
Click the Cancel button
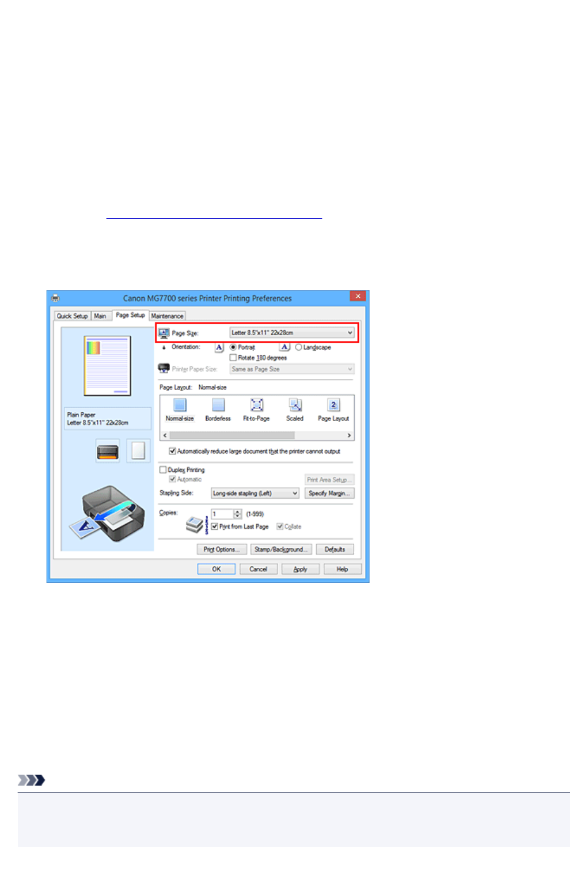pyautogui.click(x=259, y=569)
